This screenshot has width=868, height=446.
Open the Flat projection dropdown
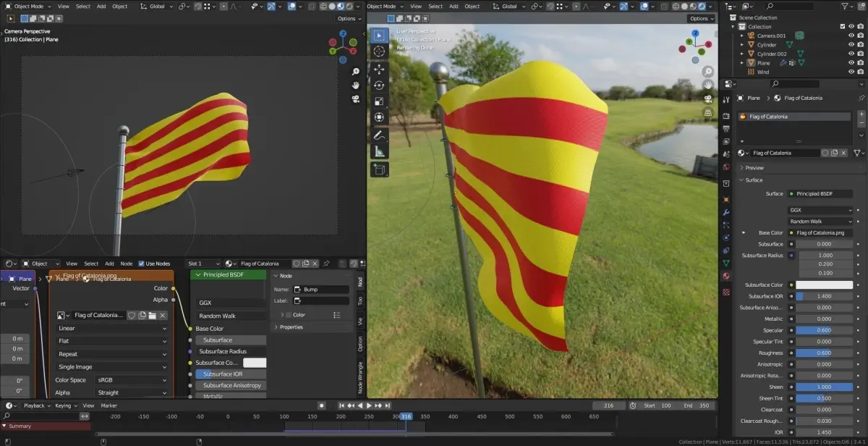tap(112, 341)
